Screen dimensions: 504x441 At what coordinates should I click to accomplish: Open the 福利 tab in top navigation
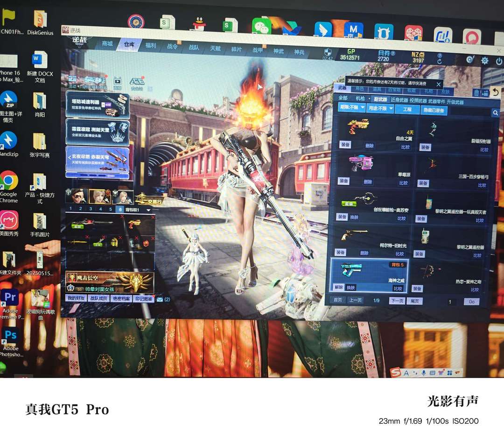pos(151,46)
